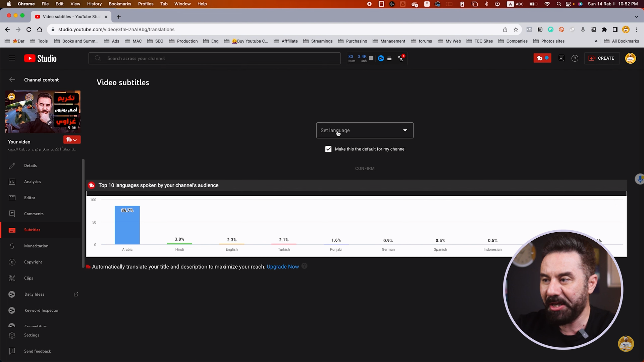Click the Clips scissors icon
The image size is (644, 362).
(12, 278)
